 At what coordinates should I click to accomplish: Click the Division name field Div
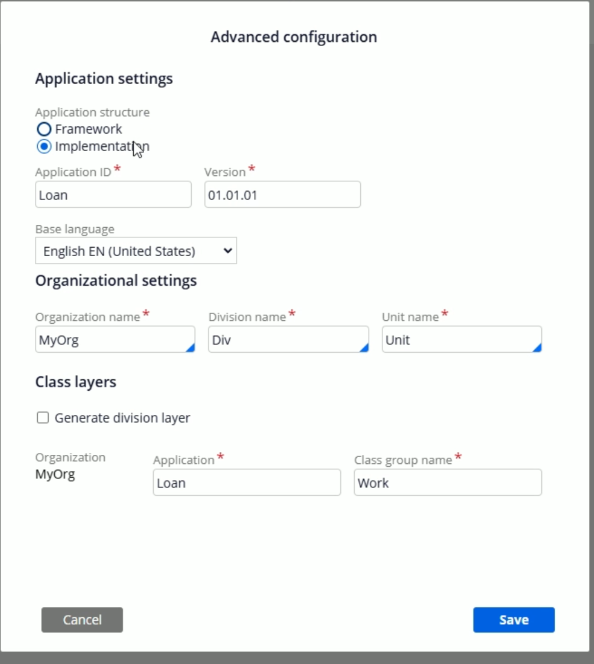288,339
